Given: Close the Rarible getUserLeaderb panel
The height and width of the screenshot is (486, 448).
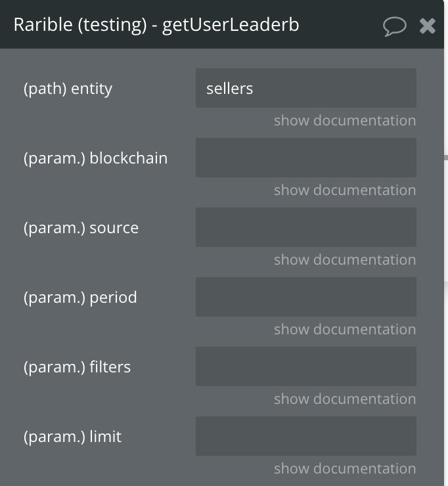Looking at the screenshot, I should [427, 26].
